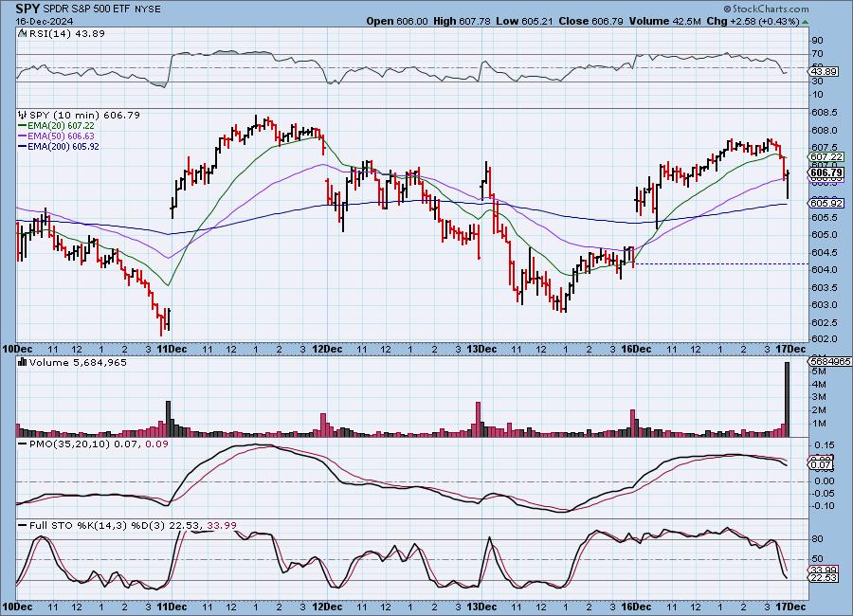The image size is (853, 616).
Task: Click the Volume 42.5M value in the header
Action: 664,21
